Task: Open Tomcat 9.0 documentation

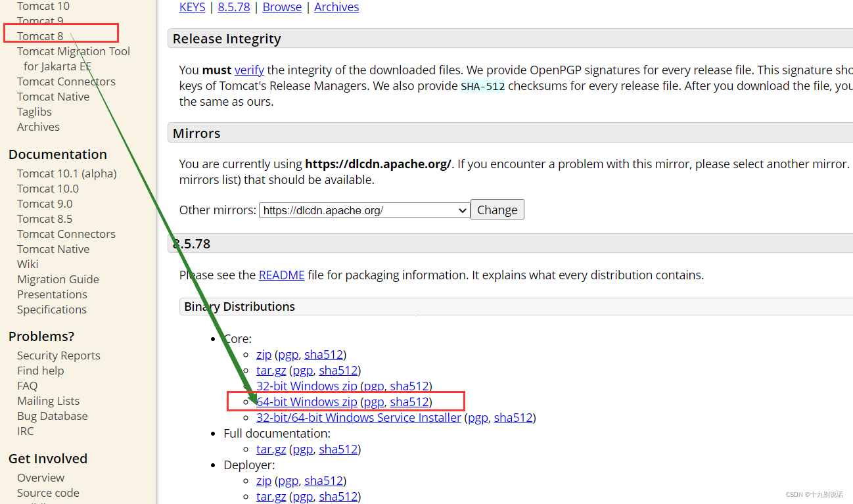Action: point(45,204)
